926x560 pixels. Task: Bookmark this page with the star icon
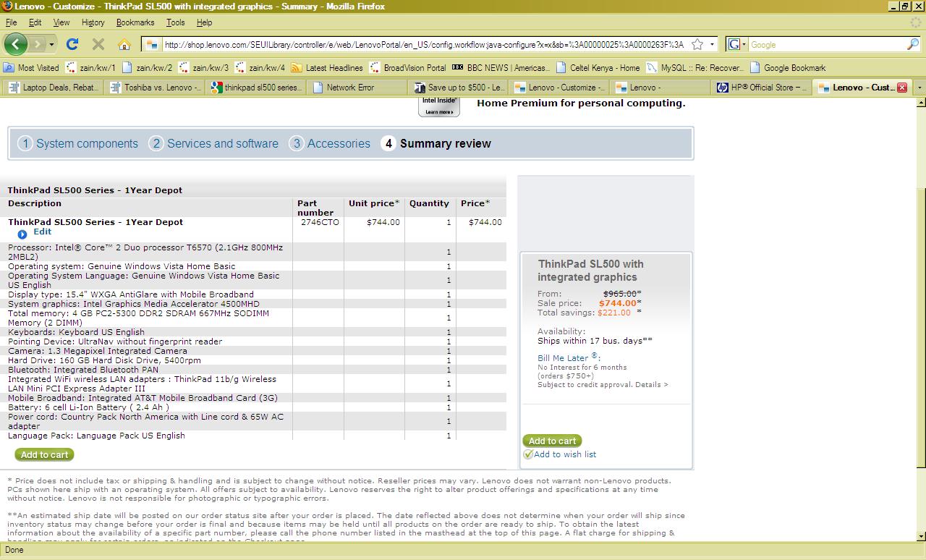point(697,44)
